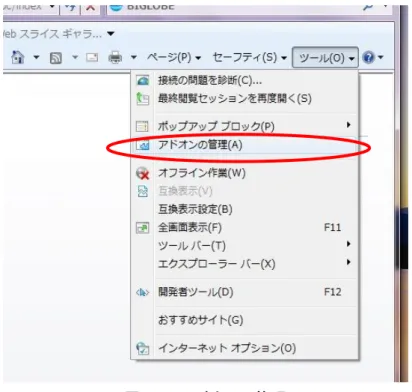
Task: Click the developer tools icon
Action: pyautogui.click(x=142, y=293)
